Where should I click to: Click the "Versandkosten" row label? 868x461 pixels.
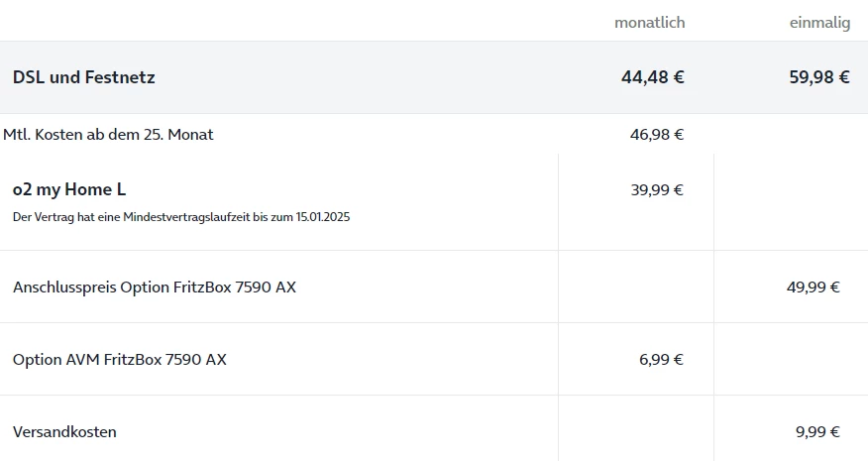(x=64, y=431)
